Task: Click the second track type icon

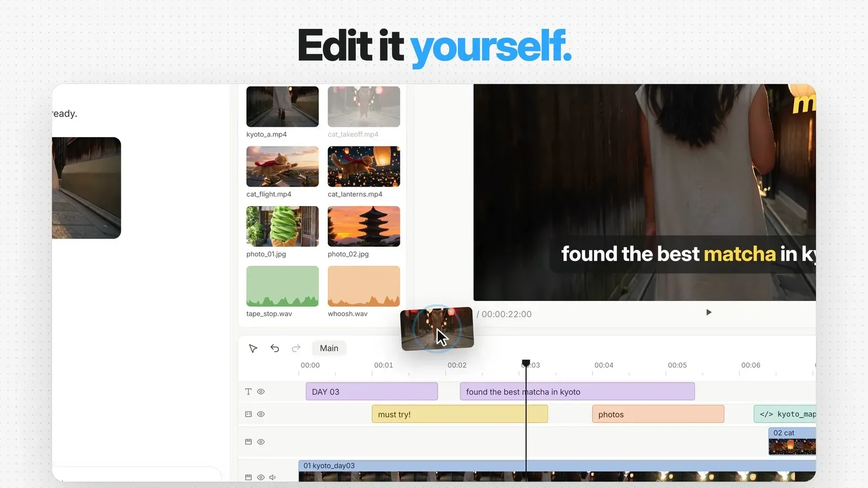Action: click(248, 414)
